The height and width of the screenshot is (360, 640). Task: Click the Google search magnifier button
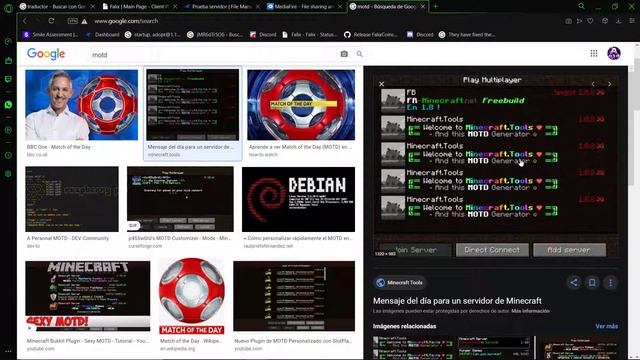pyautogui.click(x=360, y=54)
